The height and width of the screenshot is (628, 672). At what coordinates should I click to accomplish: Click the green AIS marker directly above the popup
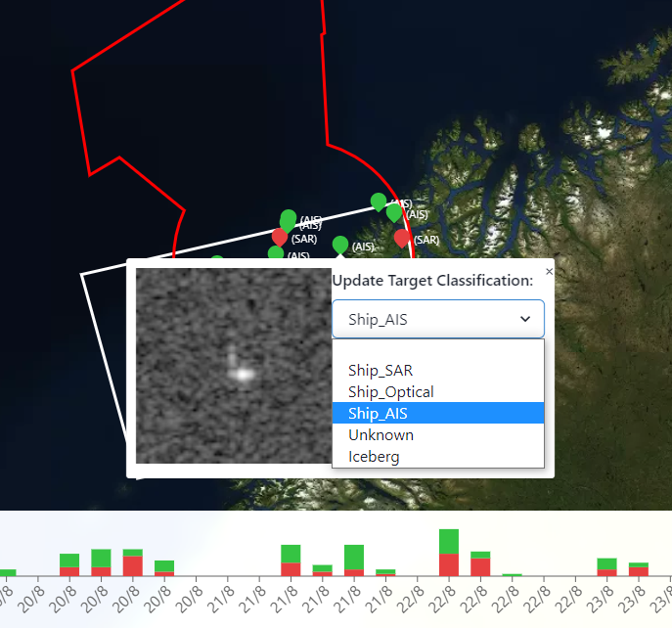pyautogui.click(x=339, y=244)
